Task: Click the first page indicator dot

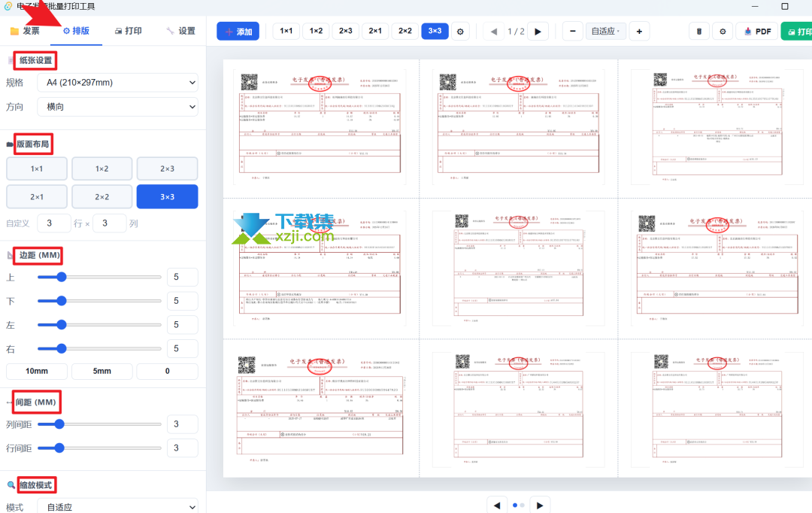Action: tap(515, 505)
